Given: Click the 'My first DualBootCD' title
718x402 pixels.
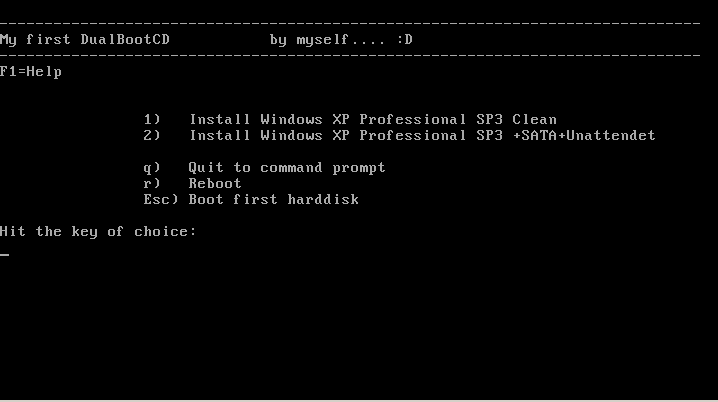Looking at the screenshot, I should (85, 40).
